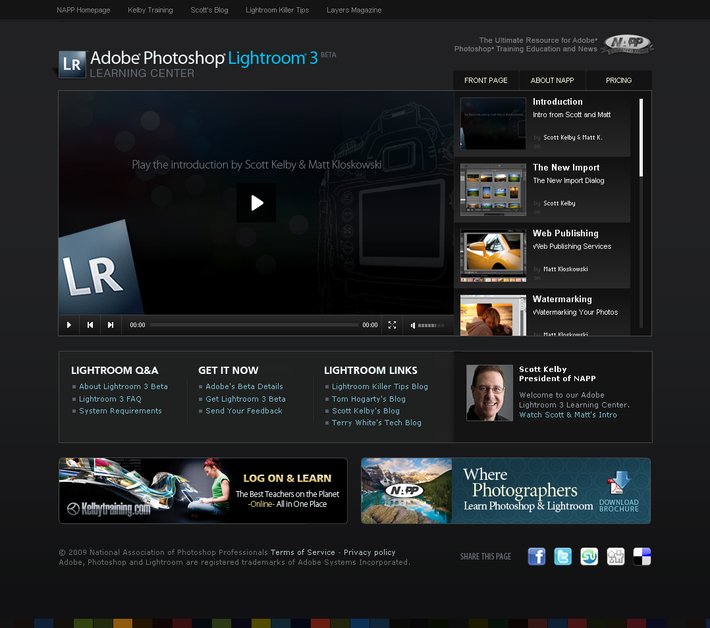Click the Download Brochure PDF icon
This screenshot has height=628, width=710.
click(x=619, y=483)
